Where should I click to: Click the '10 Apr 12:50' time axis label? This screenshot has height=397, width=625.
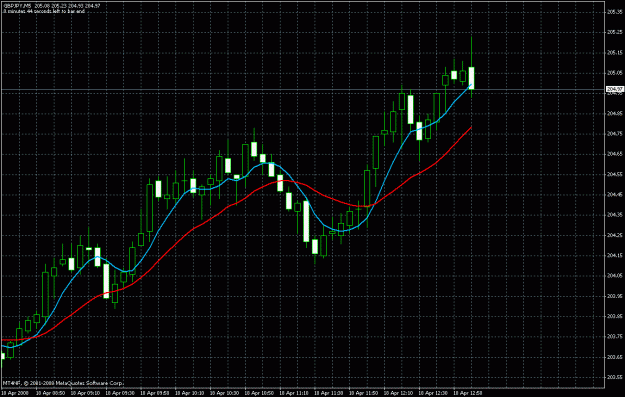468,393
